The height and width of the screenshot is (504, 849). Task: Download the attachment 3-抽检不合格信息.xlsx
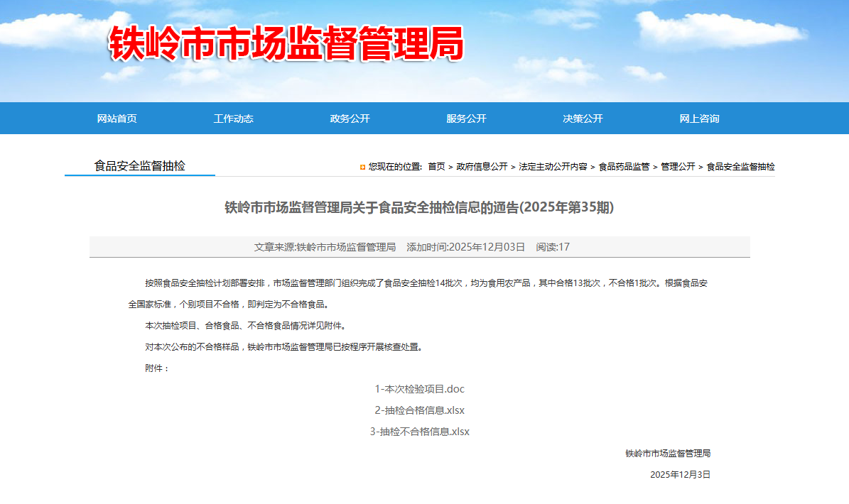point(419,432)
